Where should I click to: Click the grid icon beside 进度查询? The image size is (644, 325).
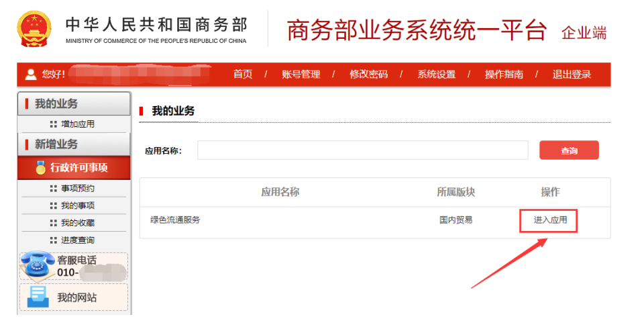pos(54,240)
